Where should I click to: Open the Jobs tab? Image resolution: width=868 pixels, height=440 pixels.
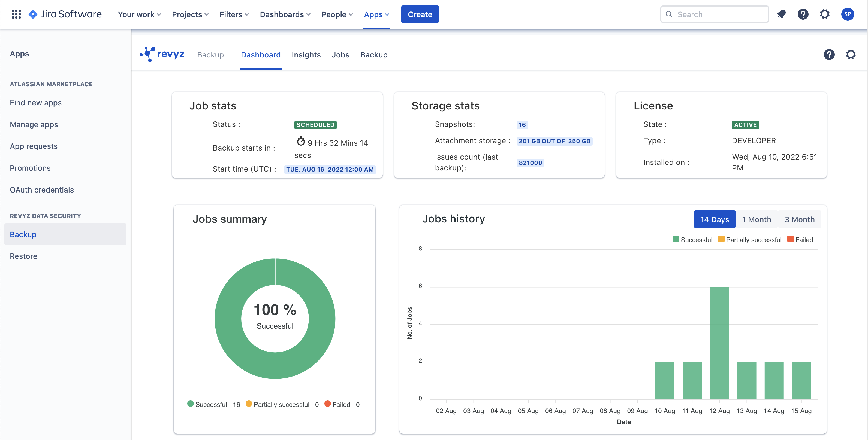coord(340,54)
